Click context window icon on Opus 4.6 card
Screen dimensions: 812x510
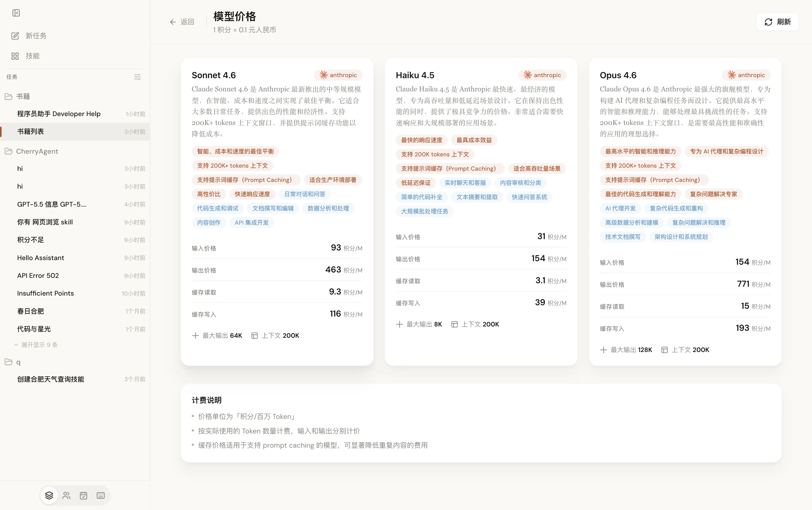click(664, 350)
